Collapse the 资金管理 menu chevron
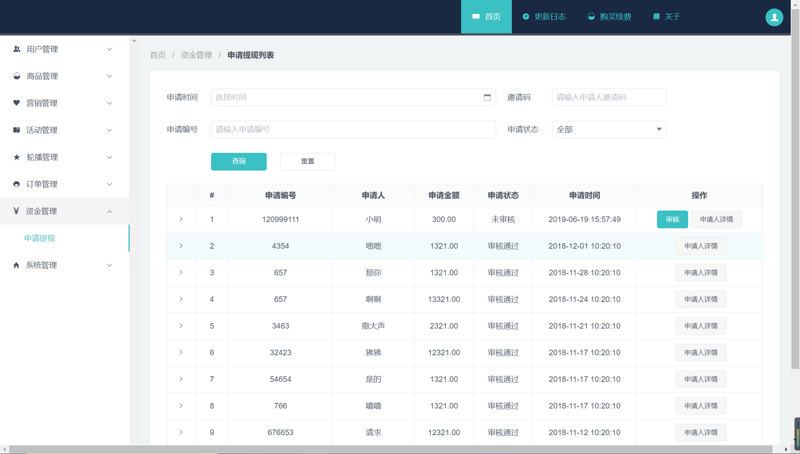Screen dimensions: 800x454 pyautogui.click(x=109, y=211)
